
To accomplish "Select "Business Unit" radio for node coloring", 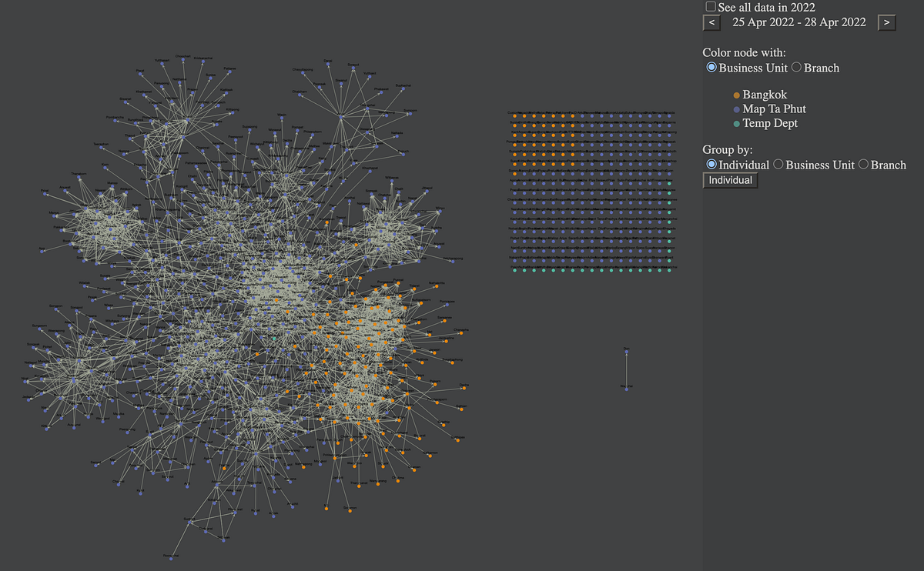I will click(x=711, y=67).
